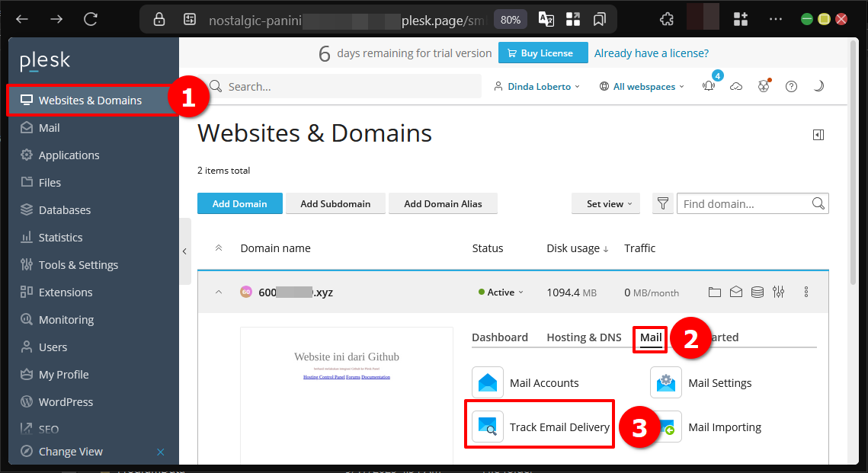Switch to the Mail tab

(x=650, y=337)
